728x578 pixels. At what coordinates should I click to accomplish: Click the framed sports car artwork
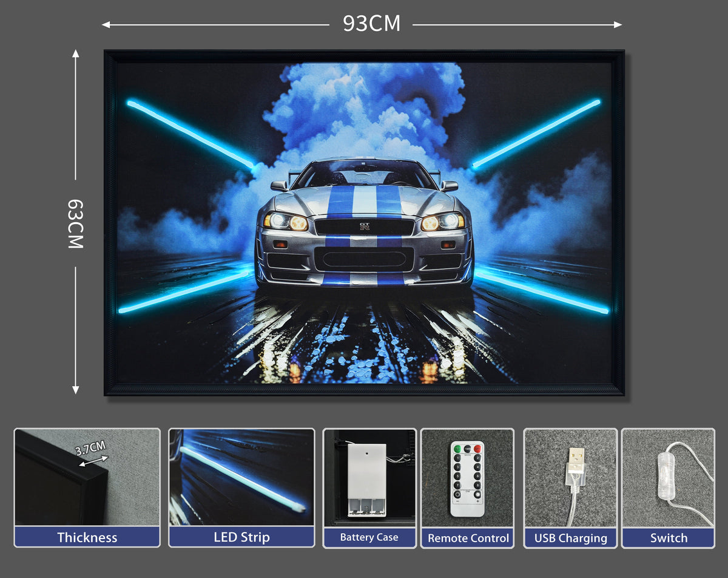coord(364,223)
